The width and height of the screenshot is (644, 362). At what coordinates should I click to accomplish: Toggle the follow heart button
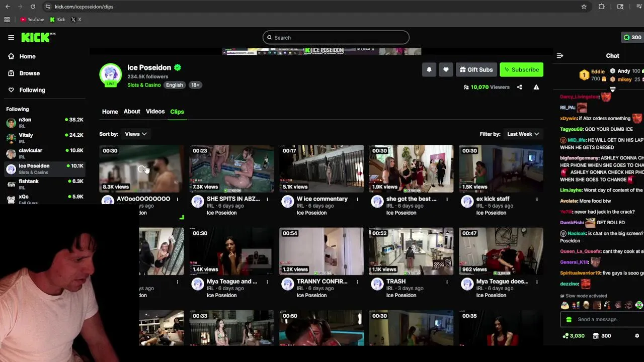[446, 70]
